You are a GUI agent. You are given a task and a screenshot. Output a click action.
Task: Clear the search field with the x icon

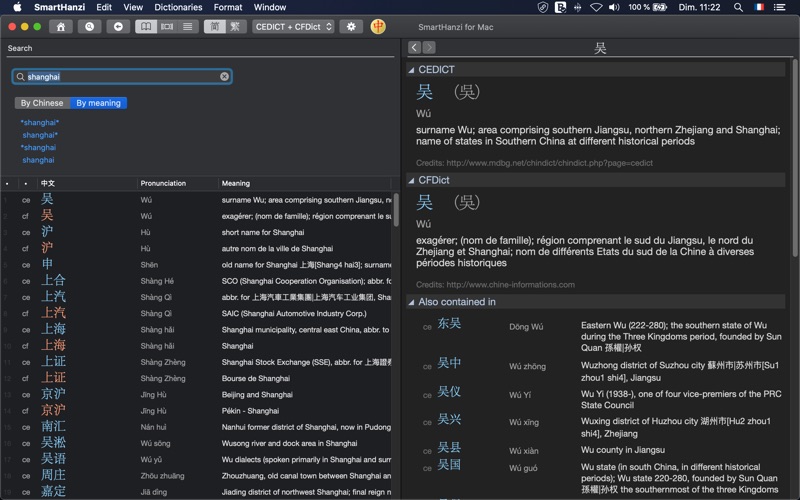224,76
